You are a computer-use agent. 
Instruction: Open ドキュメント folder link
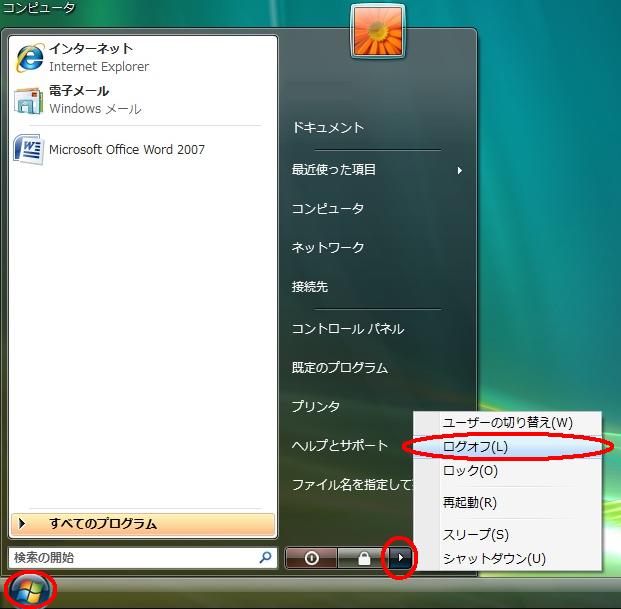pyautogui.click(x=327, y=128)
